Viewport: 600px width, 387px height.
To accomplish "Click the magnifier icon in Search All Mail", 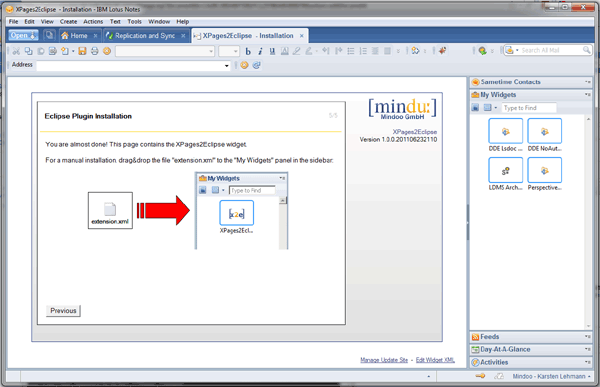I will tap(586, 50).
